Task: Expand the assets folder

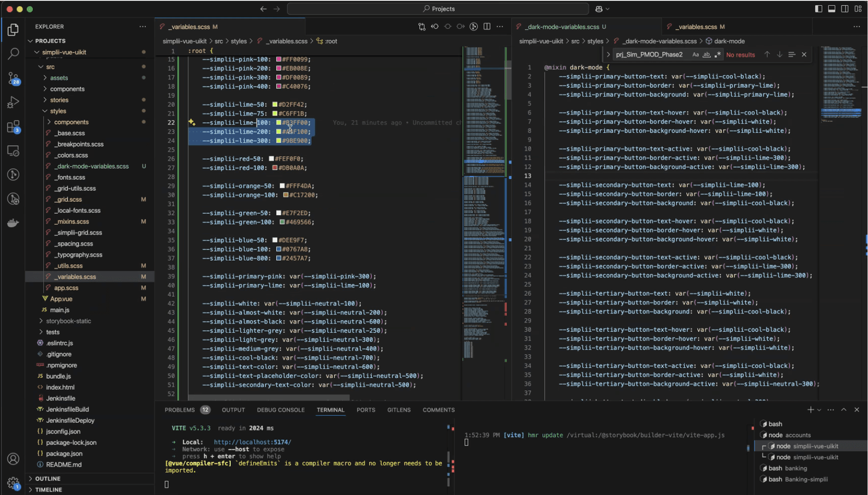Action: (x=45, y=78)
